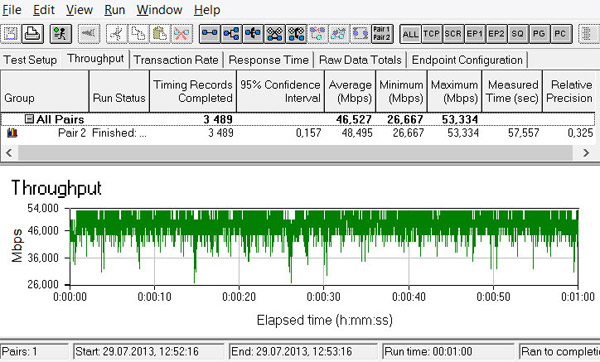Click the Pair 1 Pair 2 toolbar icon
600x362 pixels.
[x=382, y=34]
